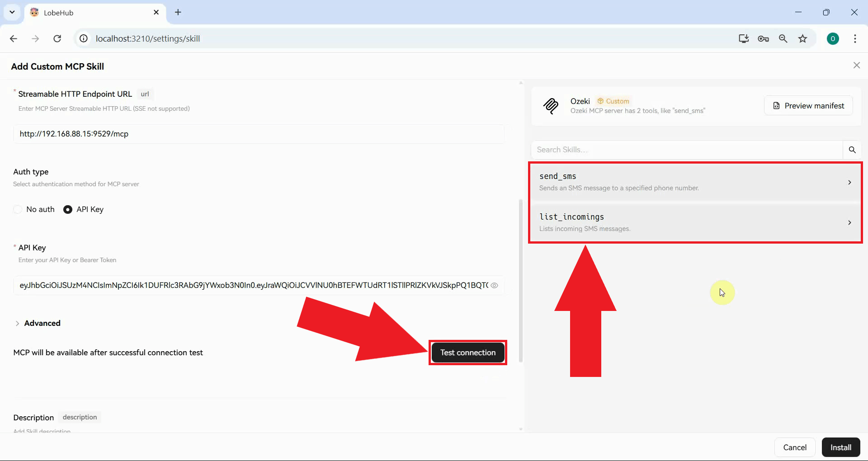Image resolution: width=868 pixels, height=461 pixels.
Task: Click the Auth type label
Action: pos(31,172)
